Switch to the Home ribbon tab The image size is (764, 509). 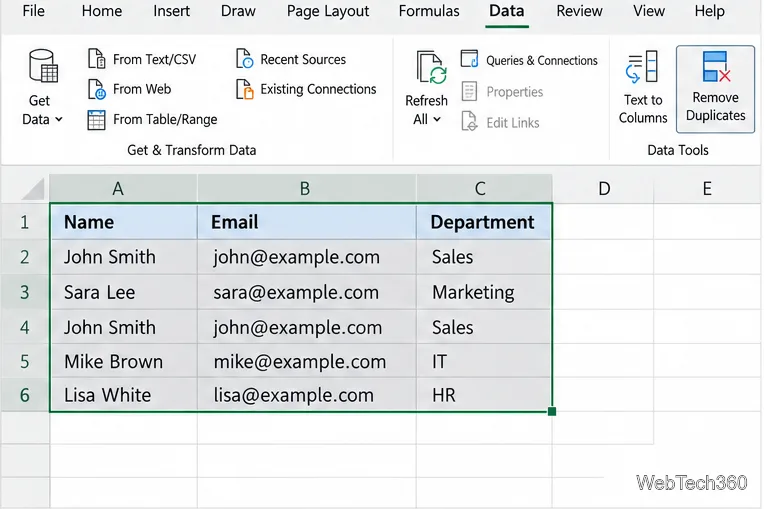click(102, 11)
